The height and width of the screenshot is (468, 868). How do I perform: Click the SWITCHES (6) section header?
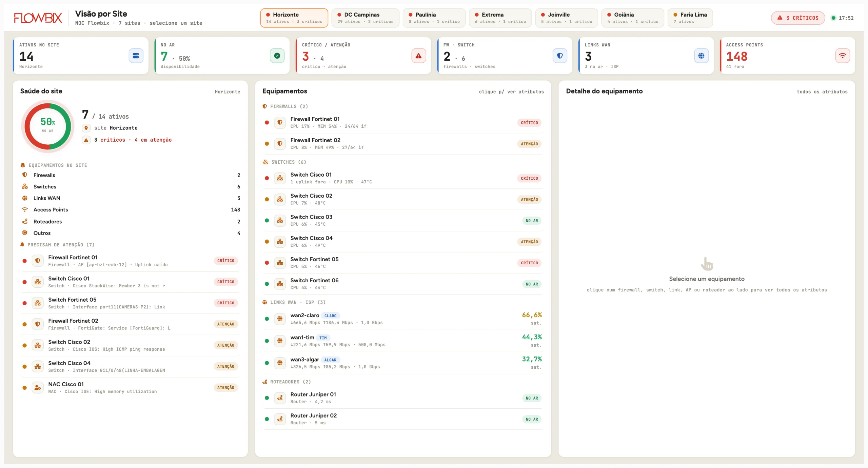tap(284, 162)
